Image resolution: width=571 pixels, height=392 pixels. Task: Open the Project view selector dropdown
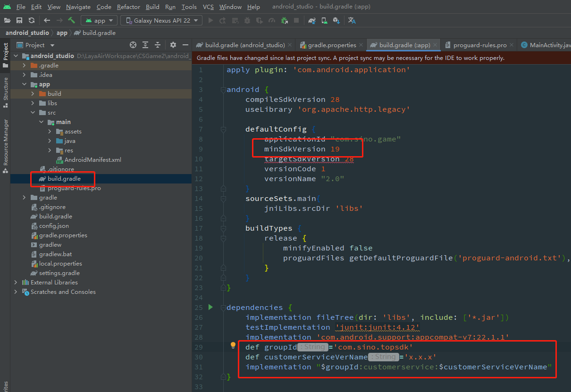[35, 45]
